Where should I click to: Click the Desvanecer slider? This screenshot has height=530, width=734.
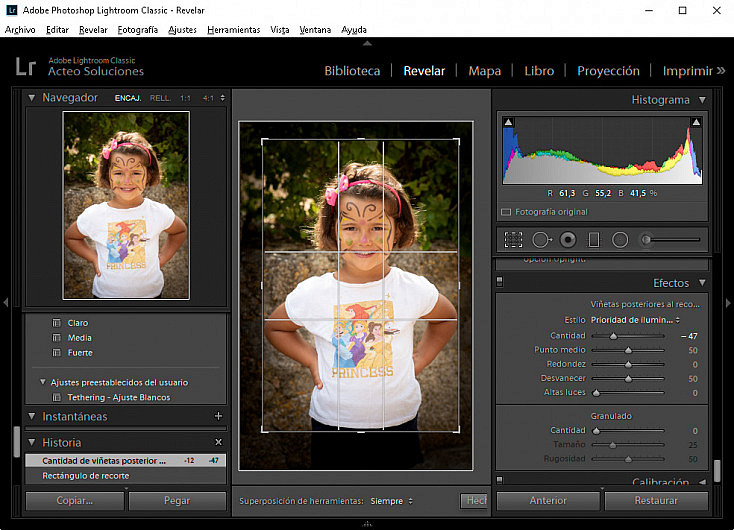pos(628,378)
